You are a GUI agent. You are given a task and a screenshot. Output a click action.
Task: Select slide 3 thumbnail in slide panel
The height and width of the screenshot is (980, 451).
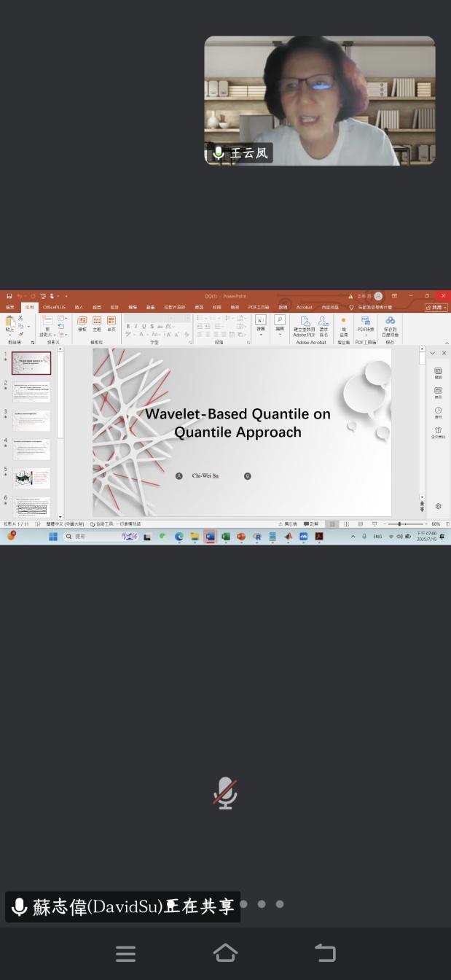tap(31, 421)
